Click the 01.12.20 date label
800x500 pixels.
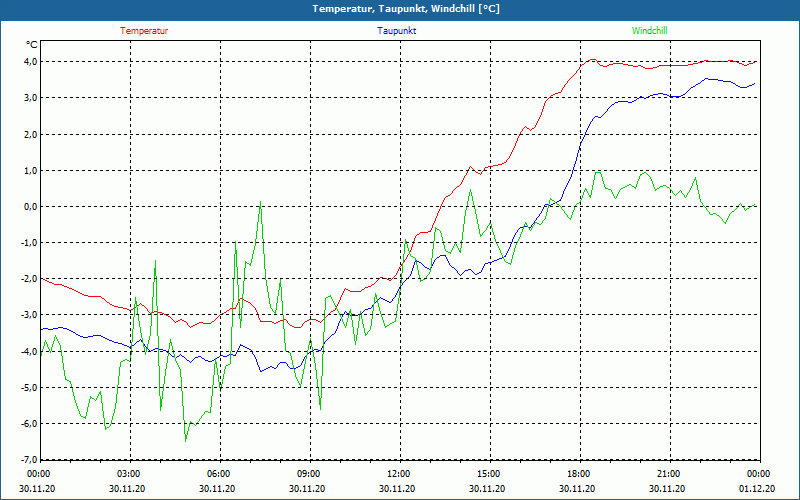point(757,488)
